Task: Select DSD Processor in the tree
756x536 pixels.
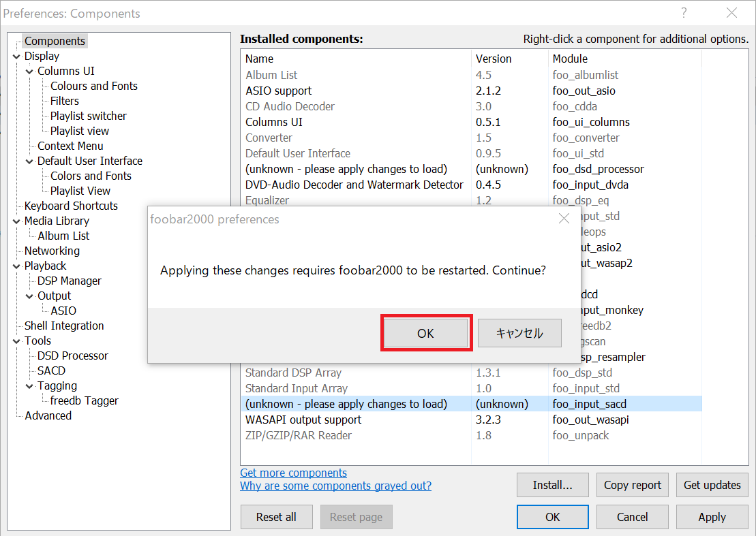Action: 72,356
